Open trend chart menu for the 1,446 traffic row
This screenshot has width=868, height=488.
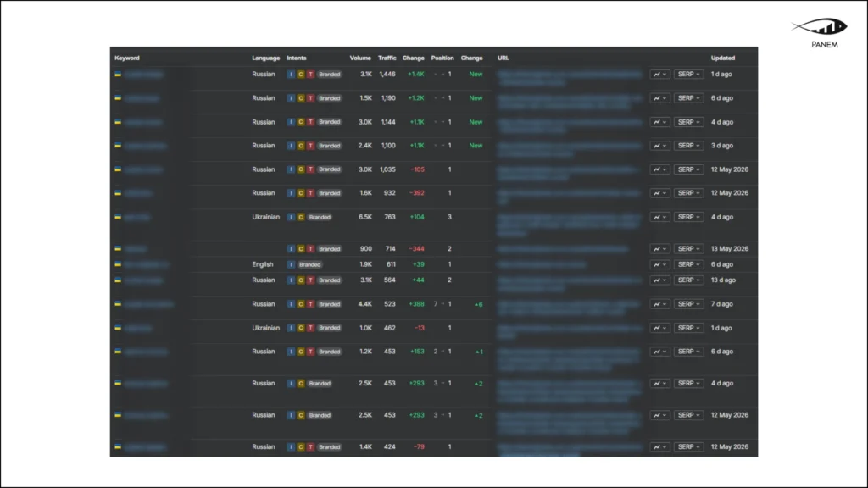[x=659, y=75]
